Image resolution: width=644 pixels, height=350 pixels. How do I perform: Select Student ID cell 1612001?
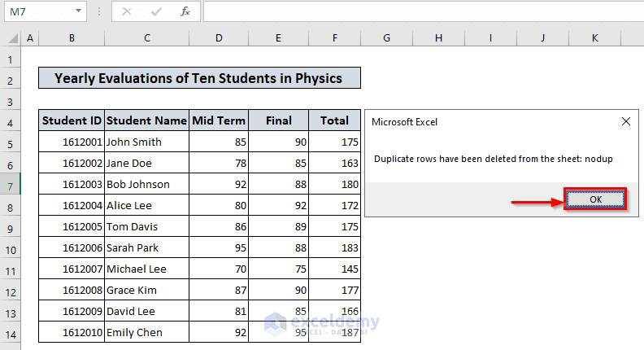tap(72, 142)
